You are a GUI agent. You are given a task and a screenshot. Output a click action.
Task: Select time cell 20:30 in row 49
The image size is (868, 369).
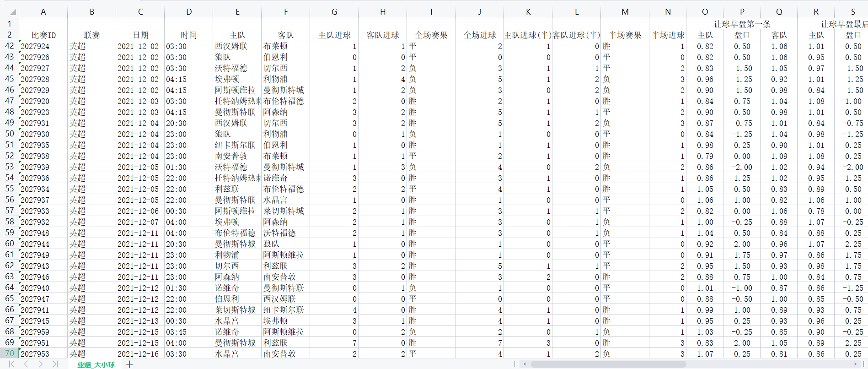189,123
